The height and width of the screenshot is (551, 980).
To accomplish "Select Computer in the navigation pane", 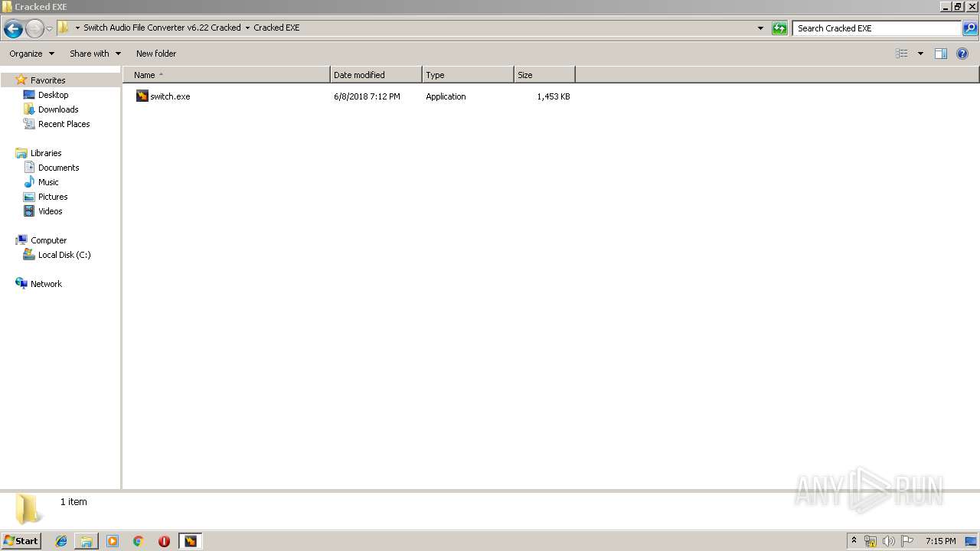I will [48, 240].
